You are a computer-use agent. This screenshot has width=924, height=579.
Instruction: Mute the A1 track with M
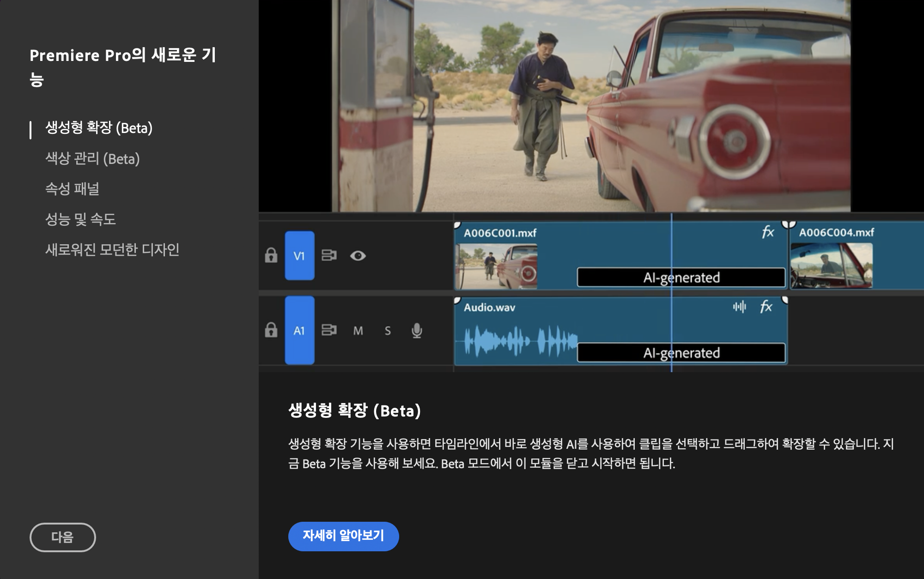pyautogui.click(x=358, y=331)
